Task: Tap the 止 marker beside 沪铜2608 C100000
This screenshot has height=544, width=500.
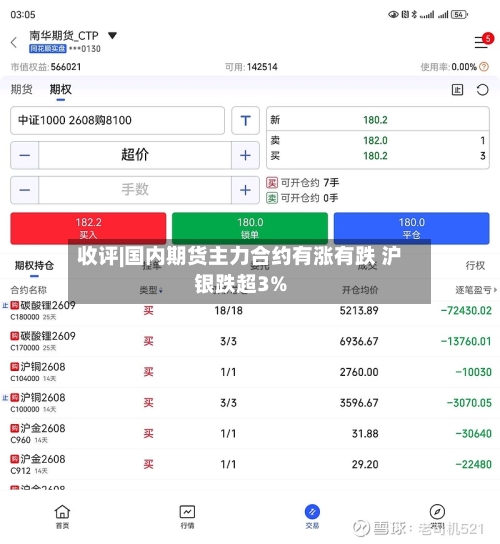Action: [x=5, y=398]
